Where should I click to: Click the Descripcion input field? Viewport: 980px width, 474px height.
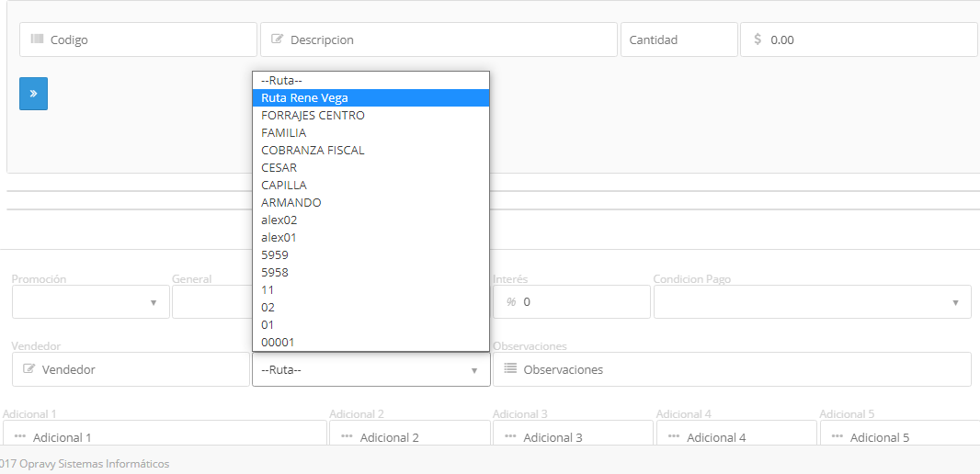point(439,40)
